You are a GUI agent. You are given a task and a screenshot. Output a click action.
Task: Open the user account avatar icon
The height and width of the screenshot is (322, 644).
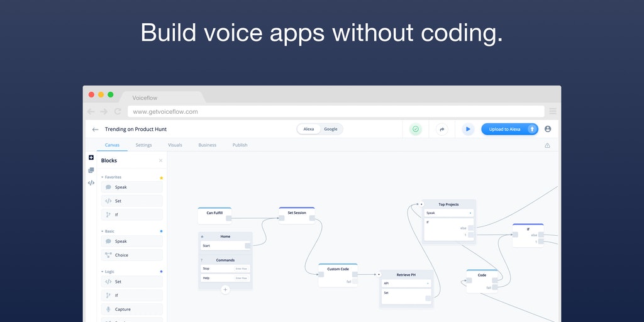[548, 129]
